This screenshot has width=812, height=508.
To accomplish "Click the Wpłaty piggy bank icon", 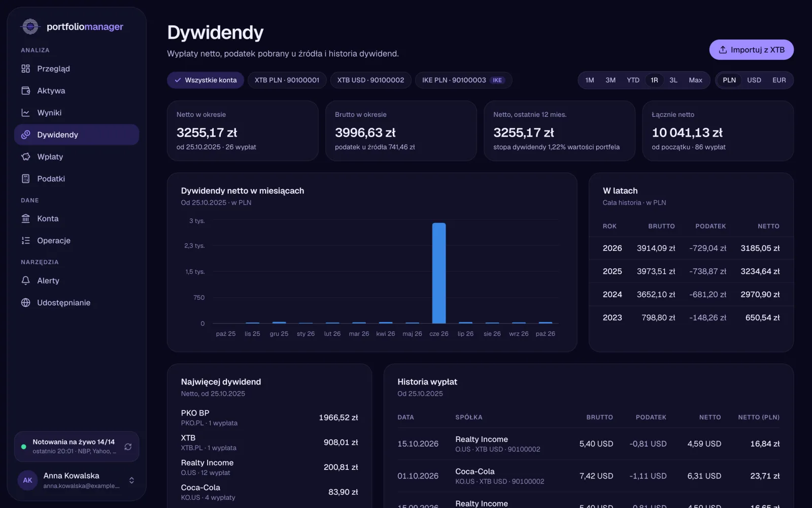I will [26, 156].
